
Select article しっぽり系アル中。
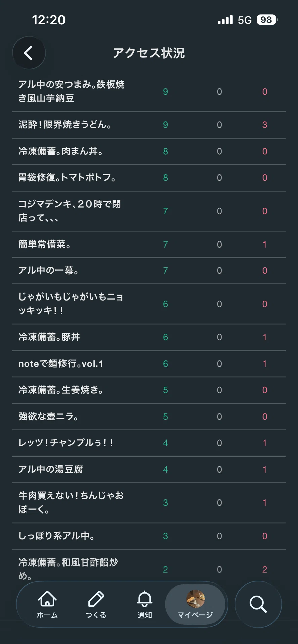[x=149, y=536]
